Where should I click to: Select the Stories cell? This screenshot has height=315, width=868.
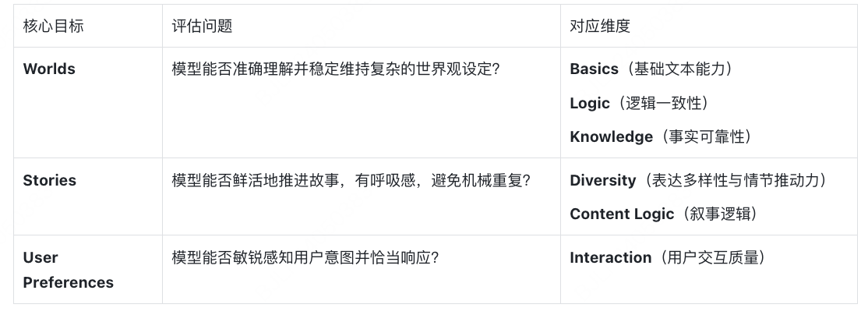(x=50, y=180)
